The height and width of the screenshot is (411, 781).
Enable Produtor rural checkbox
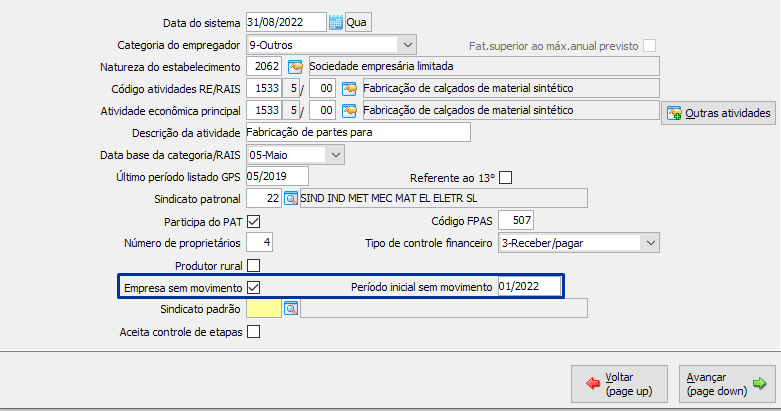pyautogui.click(x=254, y=266)
